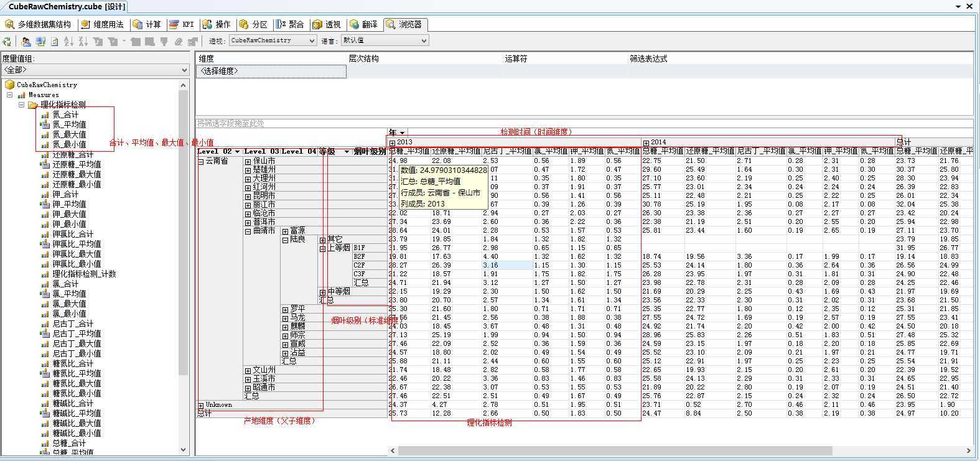This screenshot has width=980, height=461.
Task: Collapse the 曲靖市 row
Action: pos(248,231)
